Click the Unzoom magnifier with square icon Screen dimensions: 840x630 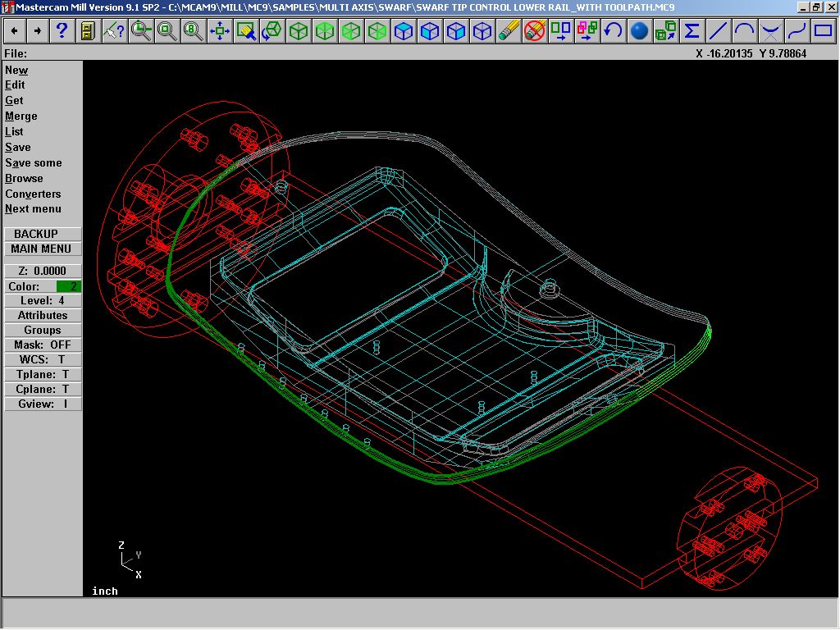[x=167, y=31]
